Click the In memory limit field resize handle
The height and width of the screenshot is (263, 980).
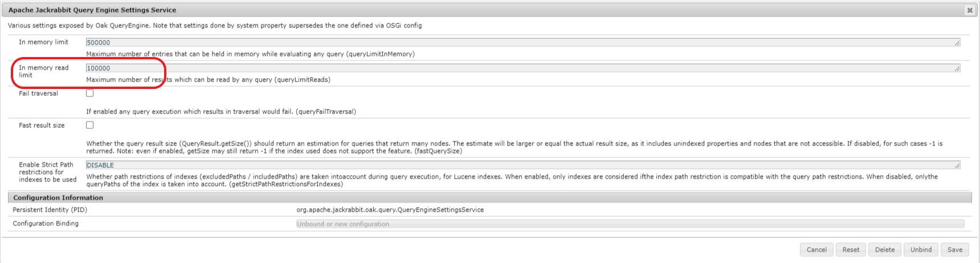[x=957, y=43]
